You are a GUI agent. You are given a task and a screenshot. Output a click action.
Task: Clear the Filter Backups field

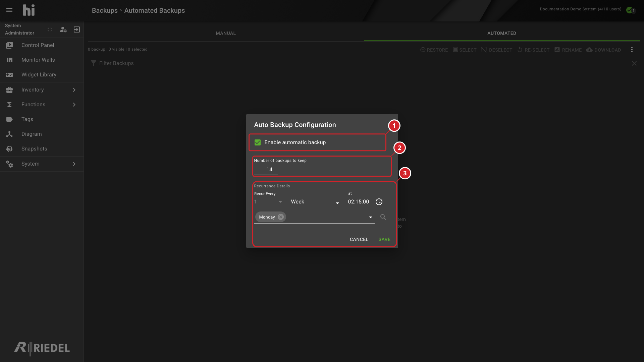(x=634, y=63)
